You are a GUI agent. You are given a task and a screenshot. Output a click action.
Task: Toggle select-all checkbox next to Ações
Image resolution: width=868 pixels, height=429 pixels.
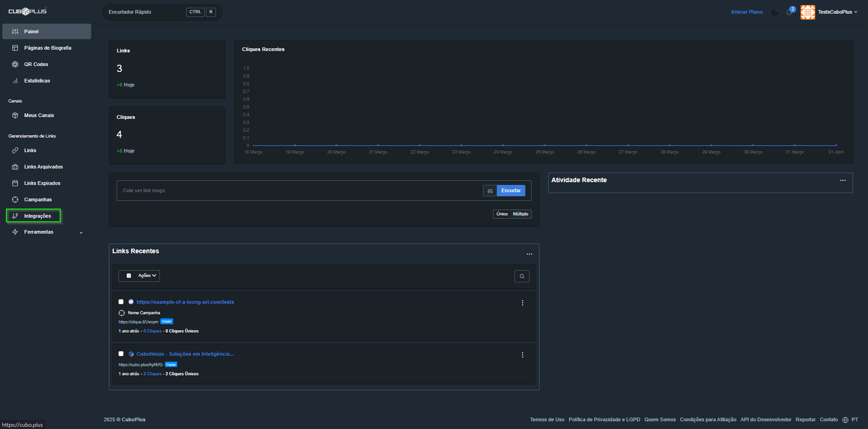coord(129,276)
